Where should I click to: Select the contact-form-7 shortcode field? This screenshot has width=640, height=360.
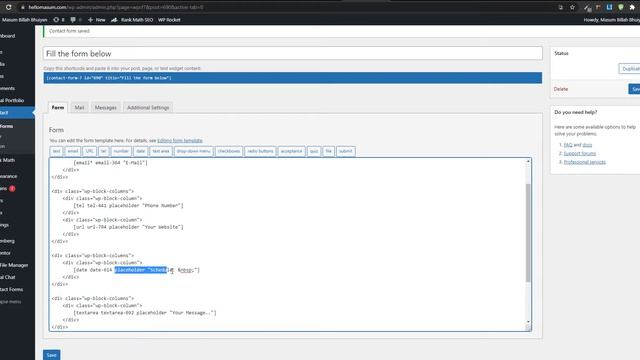click(x=293, y=78)
